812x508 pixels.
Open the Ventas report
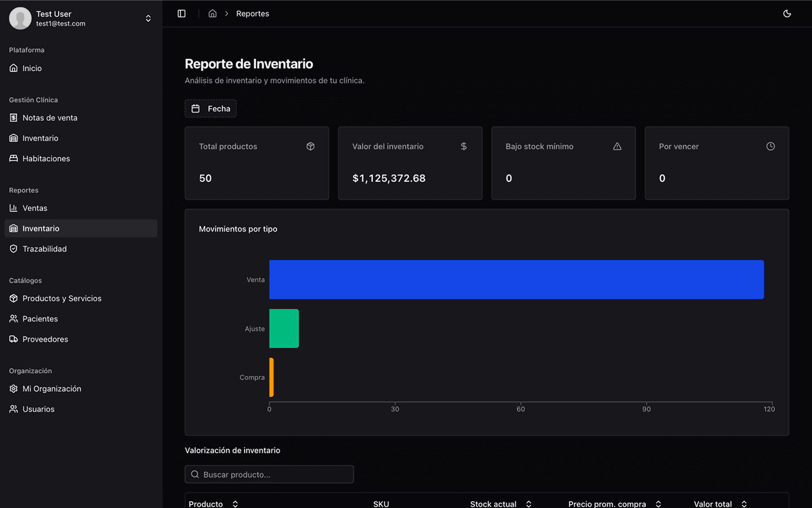pos(35,208)
